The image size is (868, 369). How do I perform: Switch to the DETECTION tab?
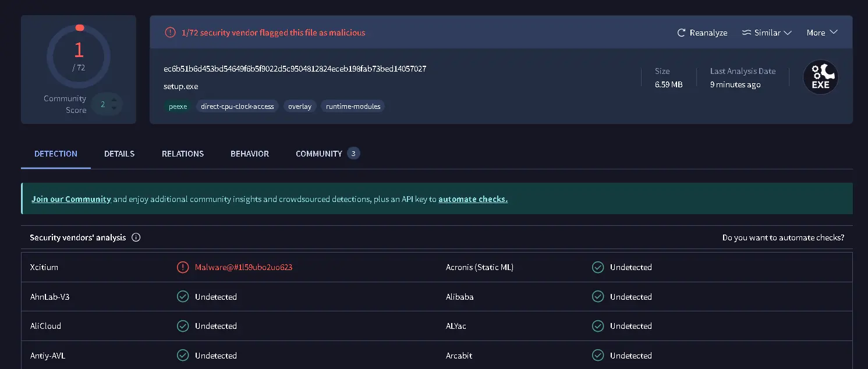click(56, 154)
